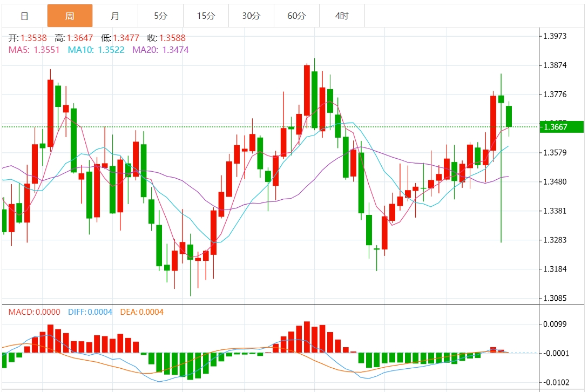Click the 1.3085 price axis label

point(555,298)
